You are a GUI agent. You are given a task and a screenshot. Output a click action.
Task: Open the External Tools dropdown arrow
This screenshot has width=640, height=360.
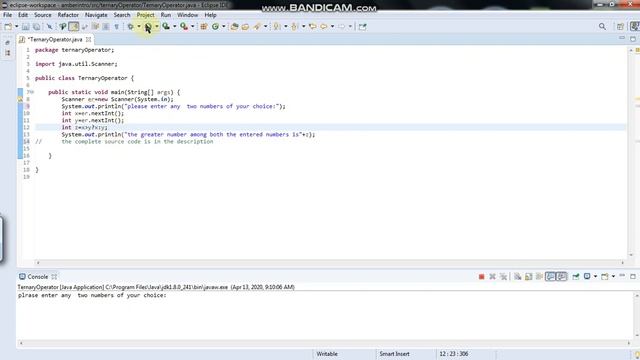coord(193,27)
